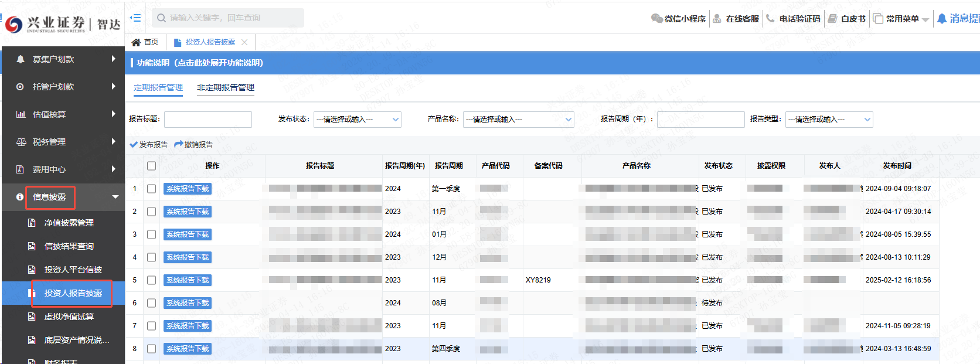
Task: Open 在线客服 customer service icon
Action: [x=717, y=19]
